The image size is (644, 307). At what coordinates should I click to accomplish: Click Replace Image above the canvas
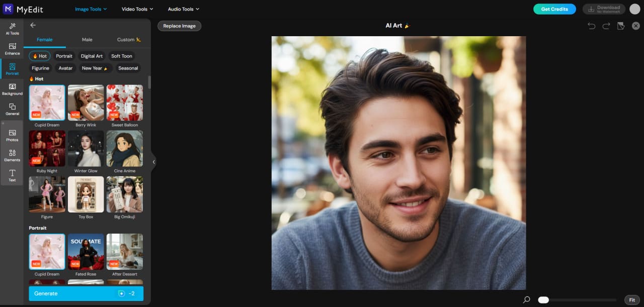pos(179,26)
